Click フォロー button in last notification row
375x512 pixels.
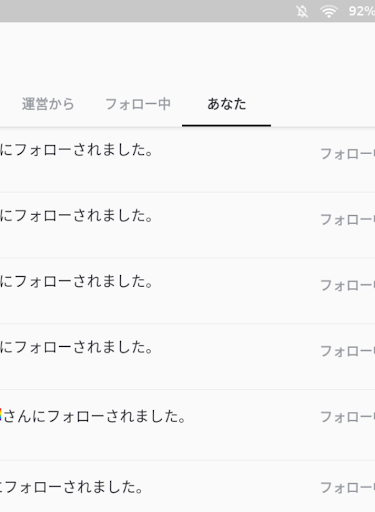(x=348, y=488)
